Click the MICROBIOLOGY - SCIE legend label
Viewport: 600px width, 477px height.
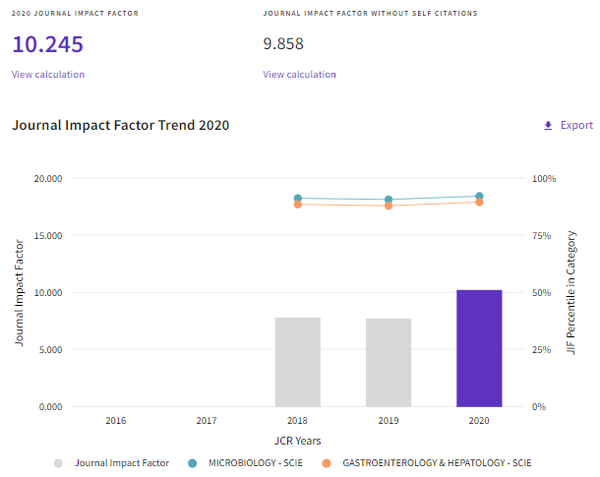click(255, 463)
